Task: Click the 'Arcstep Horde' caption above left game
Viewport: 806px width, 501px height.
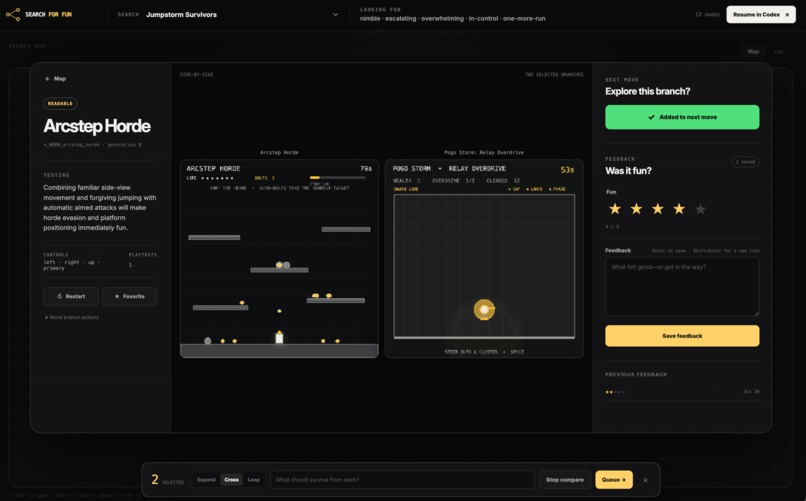Action: pos(279,153)
